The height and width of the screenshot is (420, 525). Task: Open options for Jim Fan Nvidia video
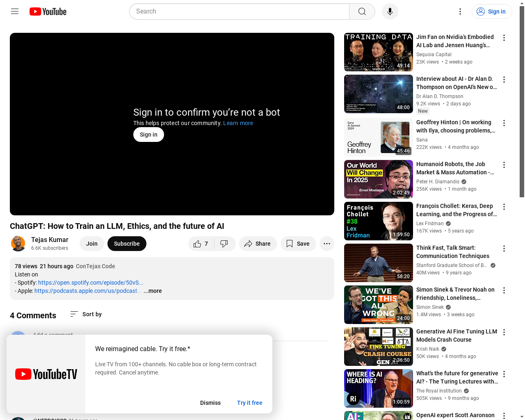pos(504,38)
